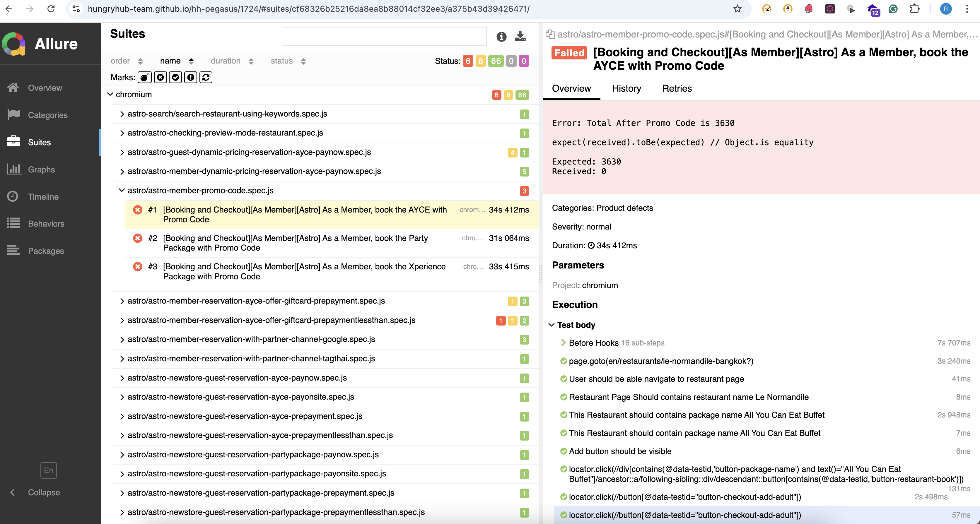Image resolution: width=980 pixels, height=524 pixels.
Task: Toggle the red failed status filter showing 6
Action: [467, 61]
